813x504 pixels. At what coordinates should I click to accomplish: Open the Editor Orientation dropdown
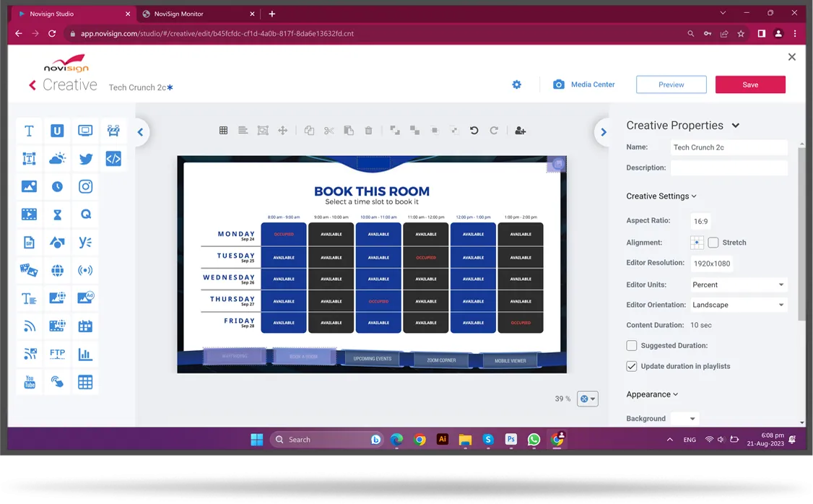[x=738, y=305]
